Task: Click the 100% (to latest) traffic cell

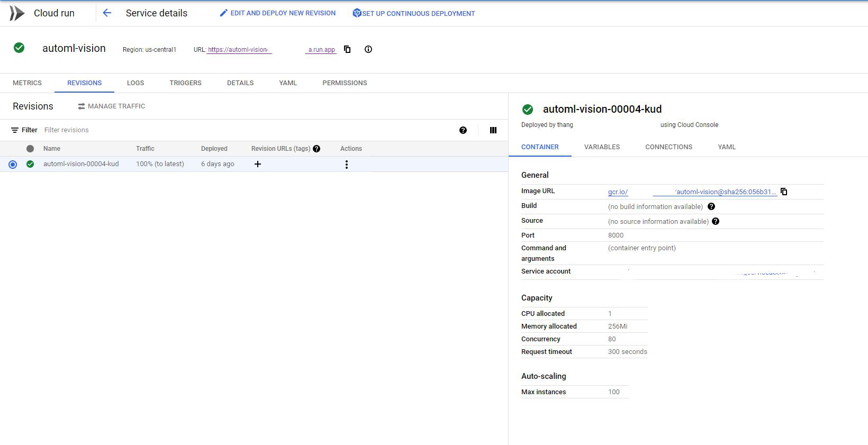Action: pyautogui.click(x=160, y=164)
